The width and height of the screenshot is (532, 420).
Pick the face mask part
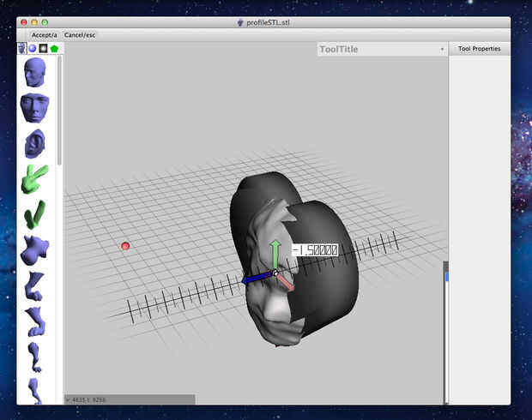coord(34,108)
